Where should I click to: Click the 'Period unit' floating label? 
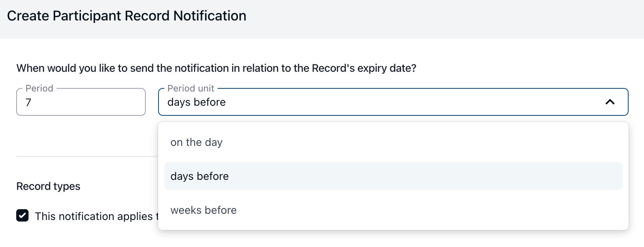(191, 88)
